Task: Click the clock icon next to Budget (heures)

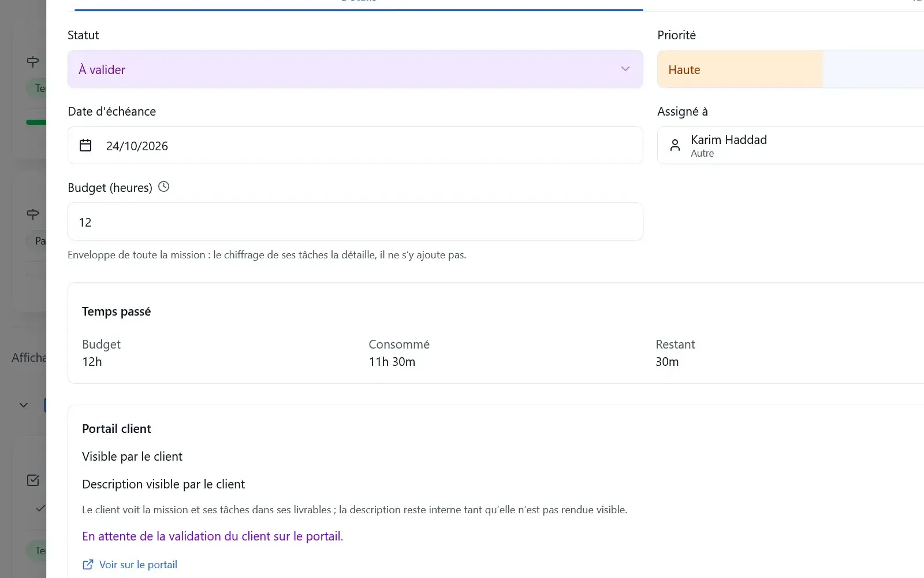Action: 164,187
